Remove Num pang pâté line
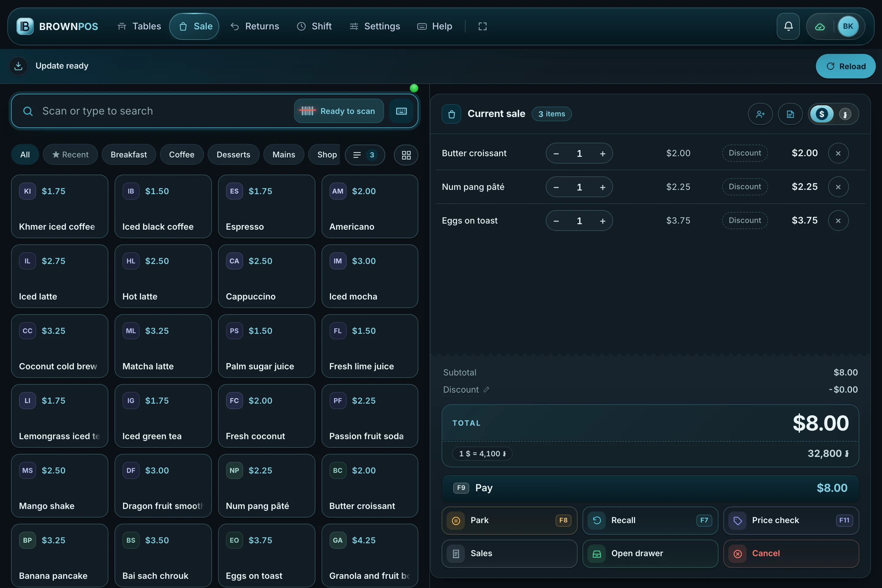 [x=838, y=187]
